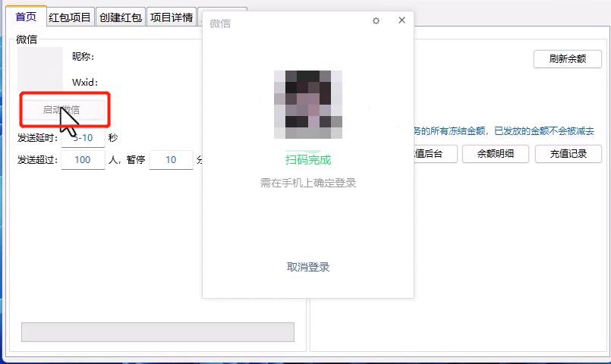
Task: Click the 刷新余额 button
Action: click(x=568, y=59)
